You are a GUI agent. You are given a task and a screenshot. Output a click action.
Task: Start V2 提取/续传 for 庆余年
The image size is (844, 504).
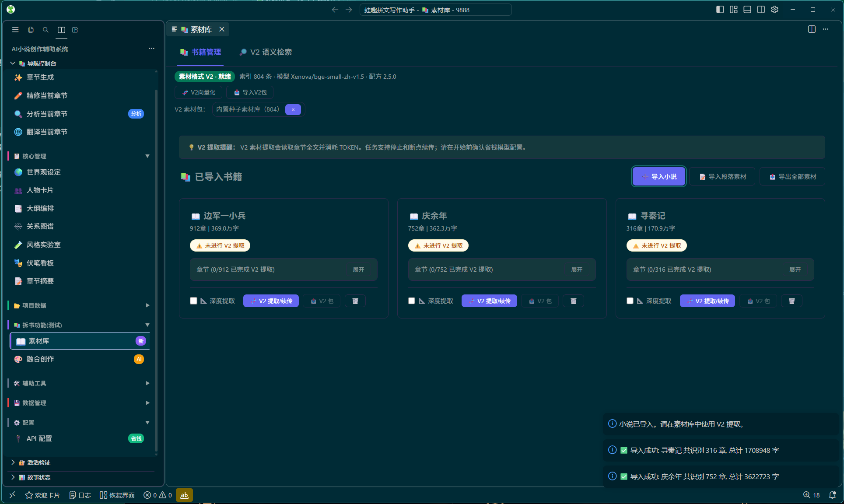click(489, 301)
